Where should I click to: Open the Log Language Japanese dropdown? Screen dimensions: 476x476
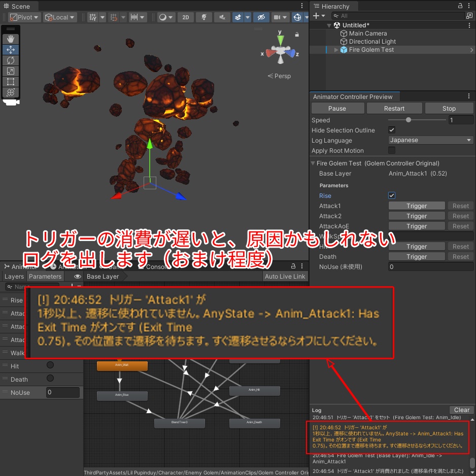tap(431, 140)
